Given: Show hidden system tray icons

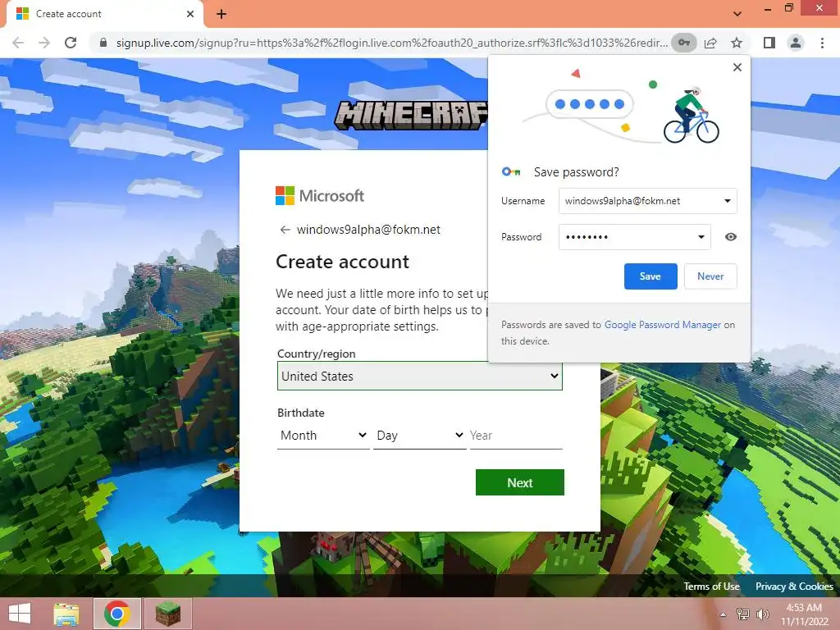Looking at the screenshot, I should coord(724,614).
